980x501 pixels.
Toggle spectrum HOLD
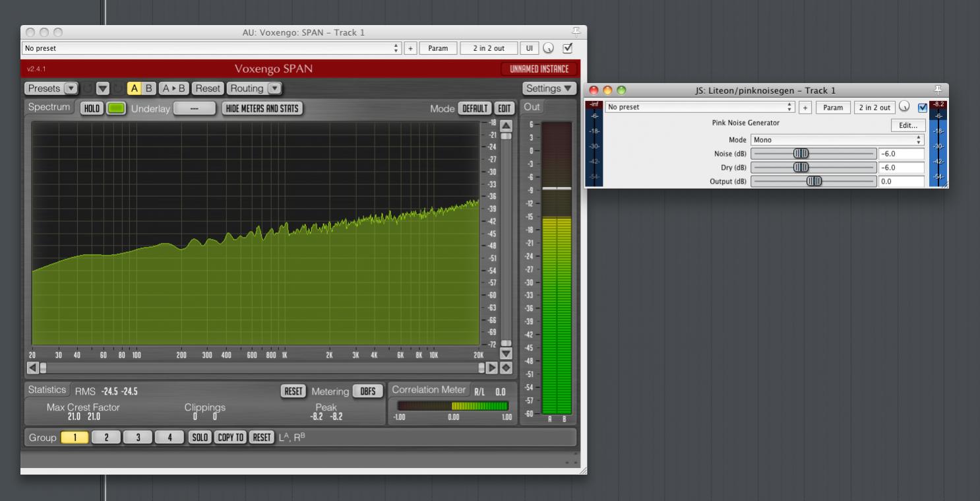point(92,108)
